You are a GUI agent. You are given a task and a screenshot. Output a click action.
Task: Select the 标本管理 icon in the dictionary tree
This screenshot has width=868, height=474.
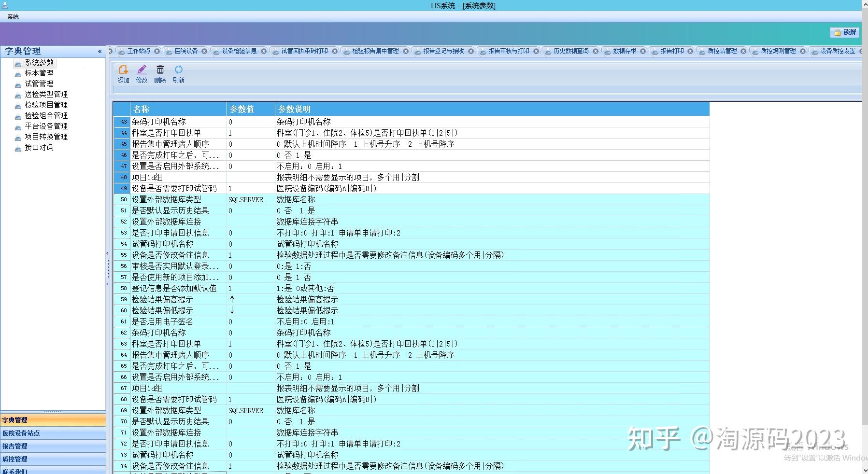[x=17, y=73]
